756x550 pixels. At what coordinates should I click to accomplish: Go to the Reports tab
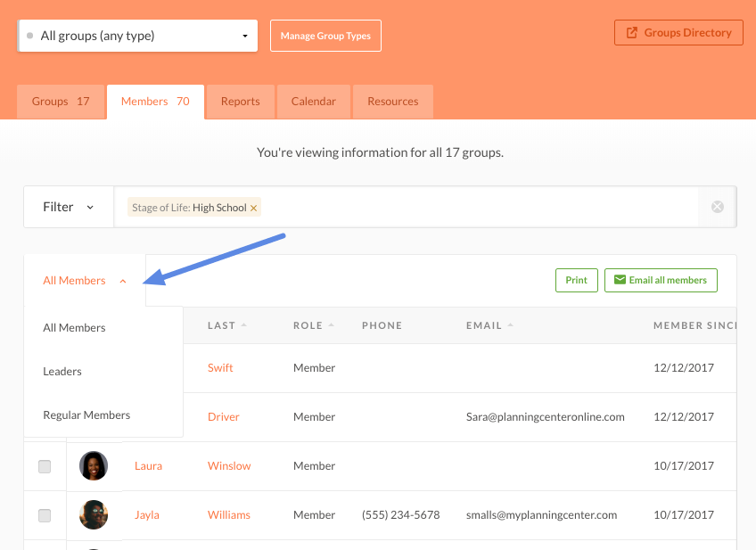tap(240, 102)
